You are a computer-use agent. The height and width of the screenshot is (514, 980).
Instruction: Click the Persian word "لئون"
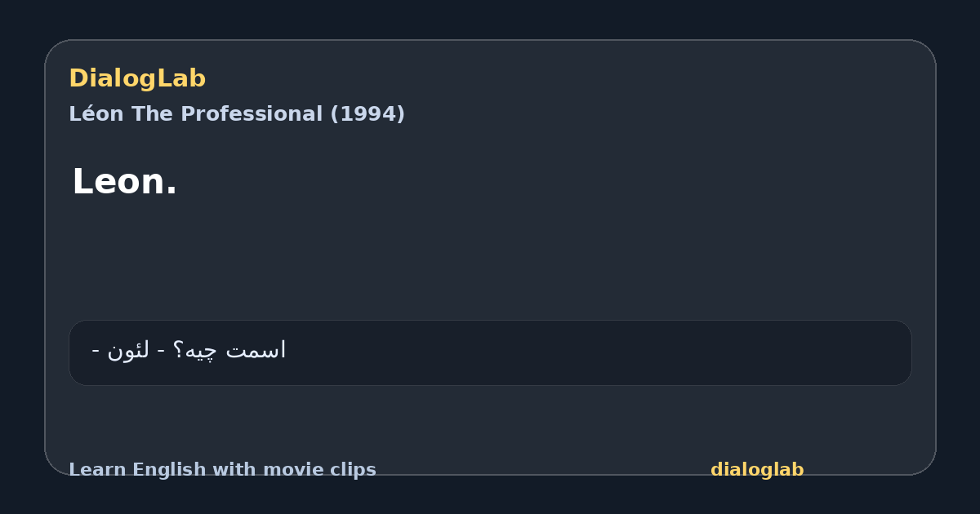click(130, 351)
